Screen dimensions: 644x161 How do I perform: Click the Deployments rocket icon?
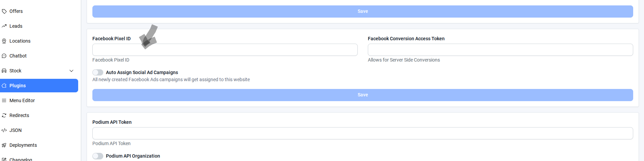[4, 145]
